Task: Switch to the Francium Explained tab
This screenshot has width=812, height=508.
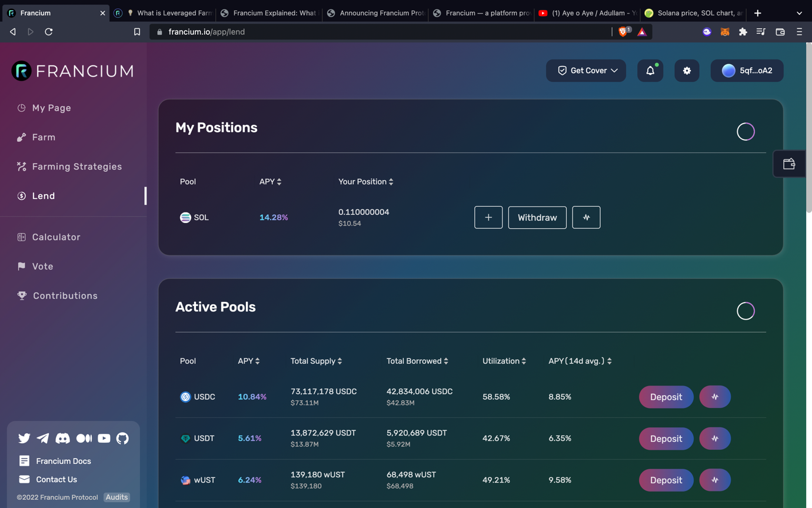Action: click(x=269, y=13)
